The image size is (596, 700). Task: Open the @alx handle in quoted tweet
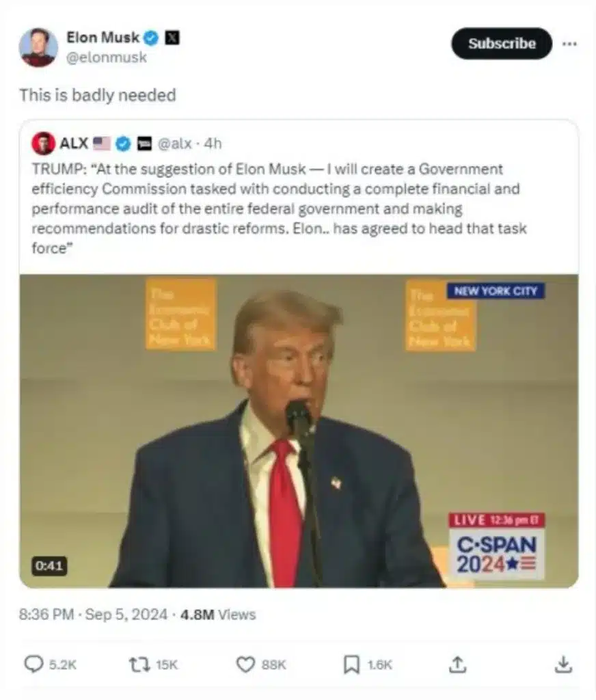tap(174, 144)
